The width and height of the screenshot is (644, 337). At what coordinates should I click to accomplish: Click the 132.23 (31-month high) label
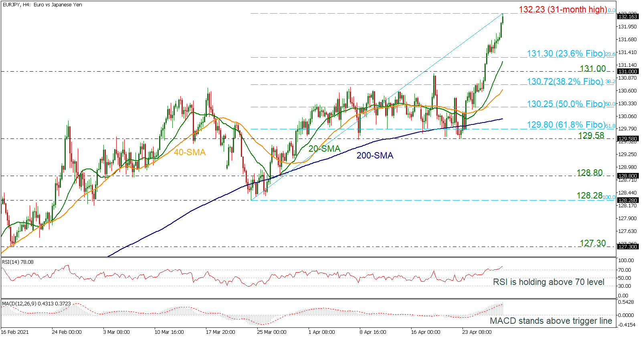coord(563,10)
